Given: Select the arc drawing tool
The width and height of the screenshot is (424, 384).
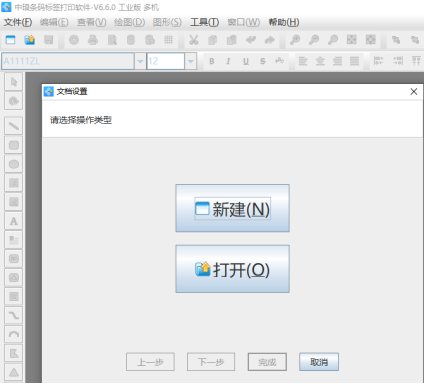Looking at the screenshot, I should coord(14,334).
